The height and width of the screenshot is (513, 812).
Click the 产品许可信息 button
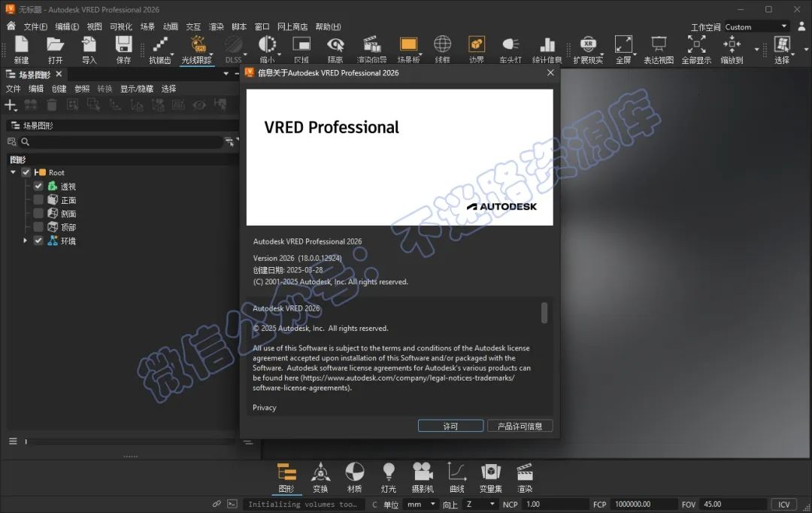pyautogui.click(x=520, y=426)
